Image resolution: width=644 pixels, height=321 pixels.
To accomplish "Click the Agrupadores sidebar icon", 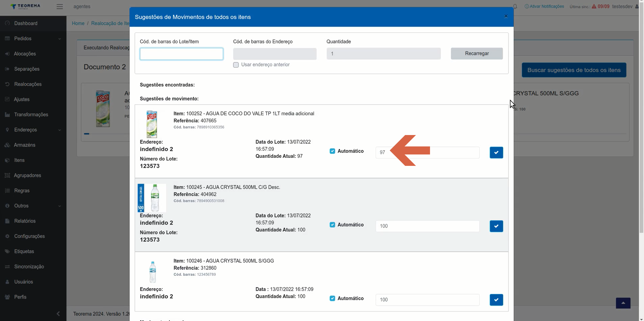I will click(7, 175).
